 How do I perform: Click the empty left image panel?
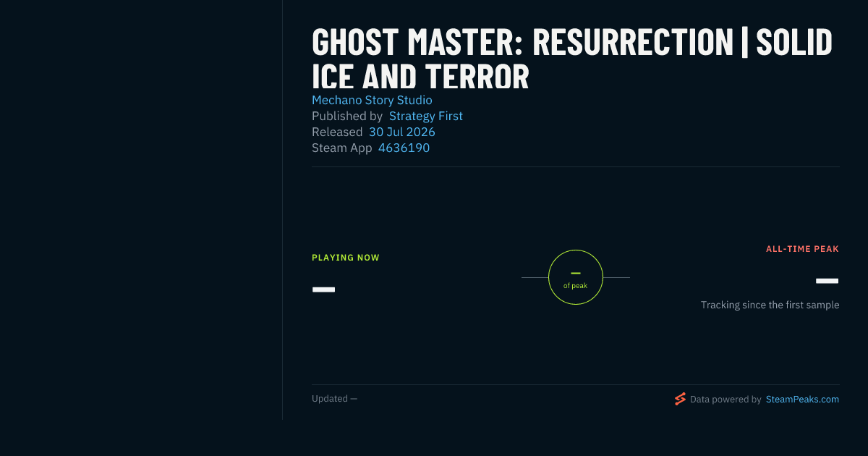(x=141, y=210)
